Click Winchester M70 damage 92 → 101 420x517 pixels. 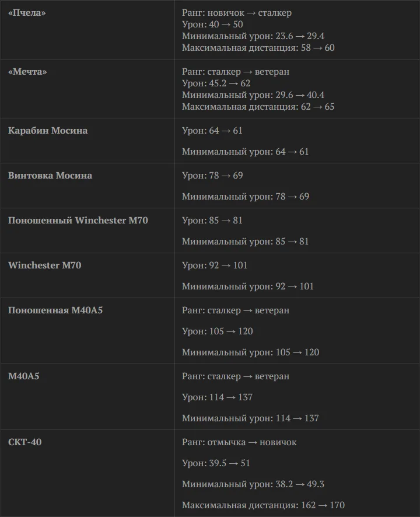215,265
